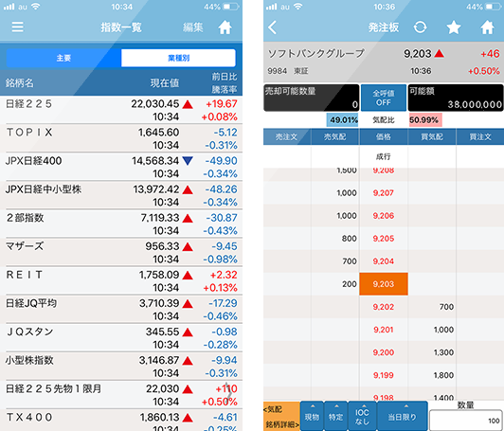
Task: Tap the orange 気配 銘柄詳細 button
Action: click(281, 416)
